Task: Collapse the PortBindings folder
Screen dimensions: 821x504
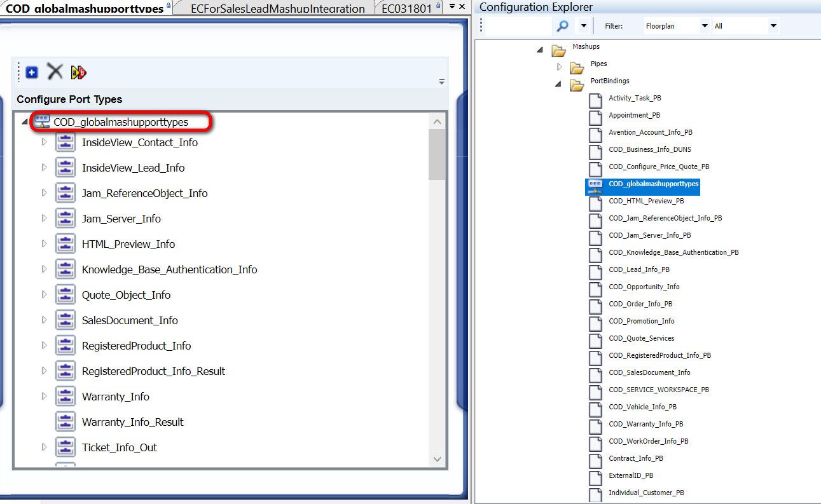Action: point(559,84)
